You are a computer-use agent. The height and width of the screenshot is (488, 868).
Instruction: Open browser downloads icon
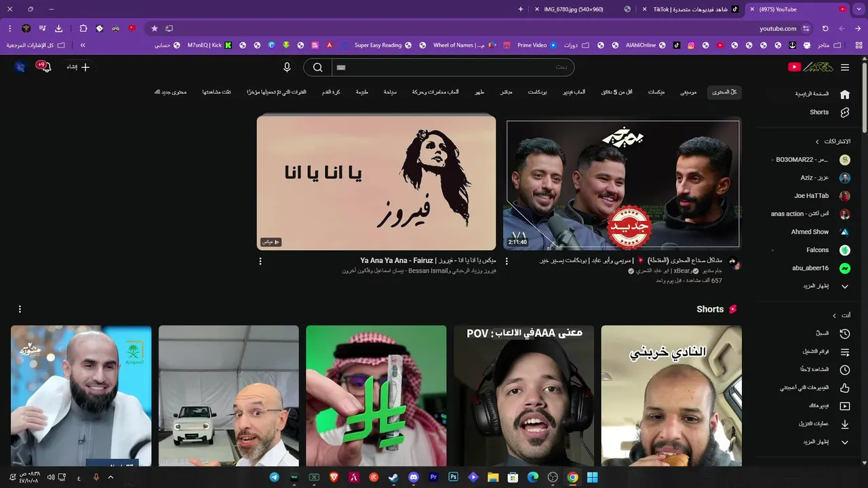tap(59, 28)
